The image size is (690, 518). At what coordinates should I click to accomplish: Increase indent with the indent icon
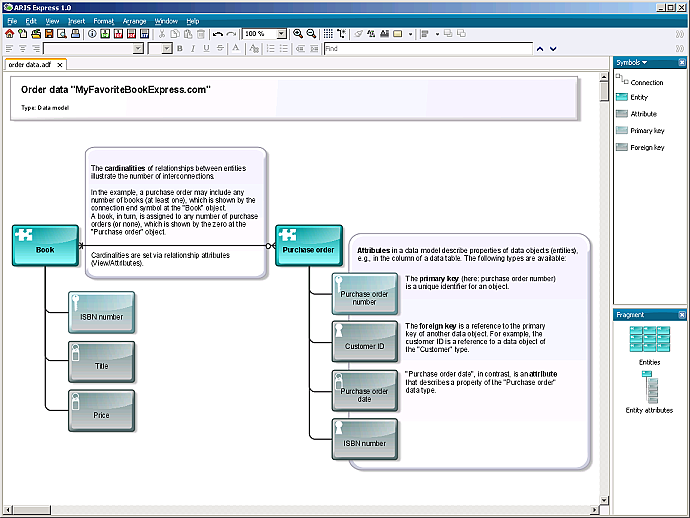point(314,49)
